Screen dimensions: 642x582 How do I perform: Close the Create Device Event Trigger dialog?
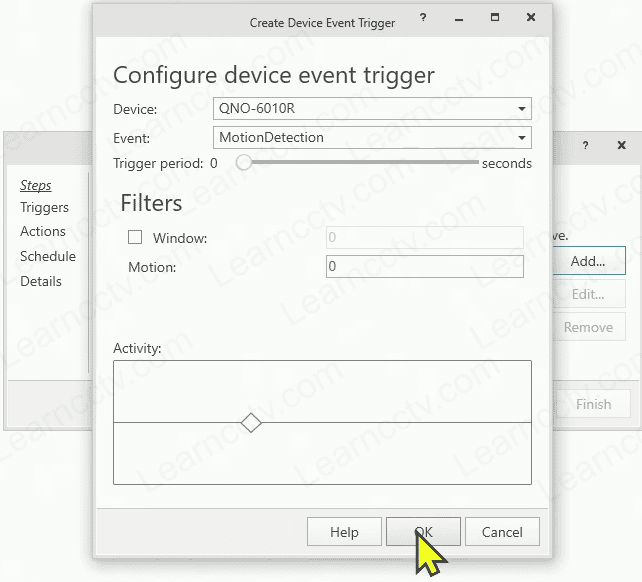(x=531, y=17)
